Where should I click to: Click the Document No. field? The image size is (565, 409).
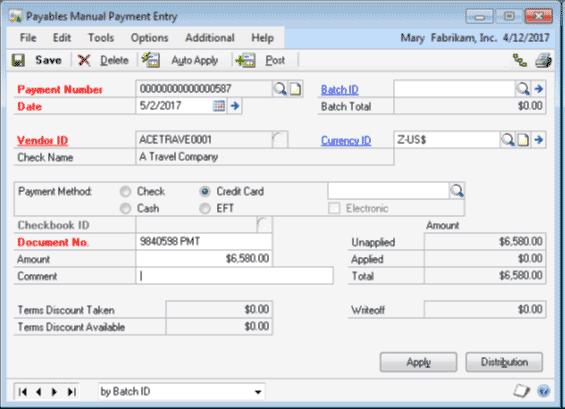204,241
